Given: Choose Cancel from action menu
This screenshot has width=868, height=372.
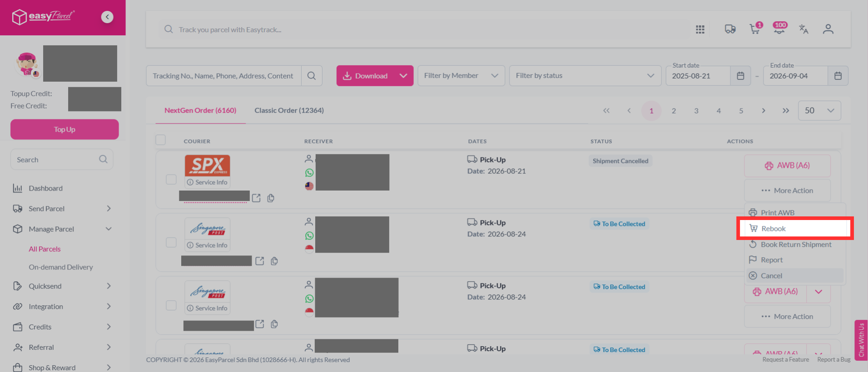Looking at the screenshot, I should pos(795,276).
